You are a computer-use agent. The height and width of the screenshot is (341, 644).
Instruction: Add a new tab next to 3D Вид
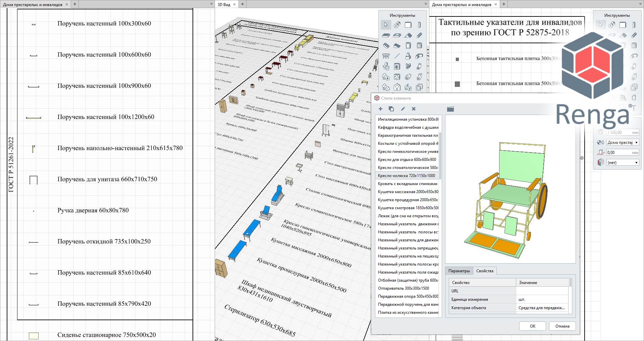pos(242,4)
